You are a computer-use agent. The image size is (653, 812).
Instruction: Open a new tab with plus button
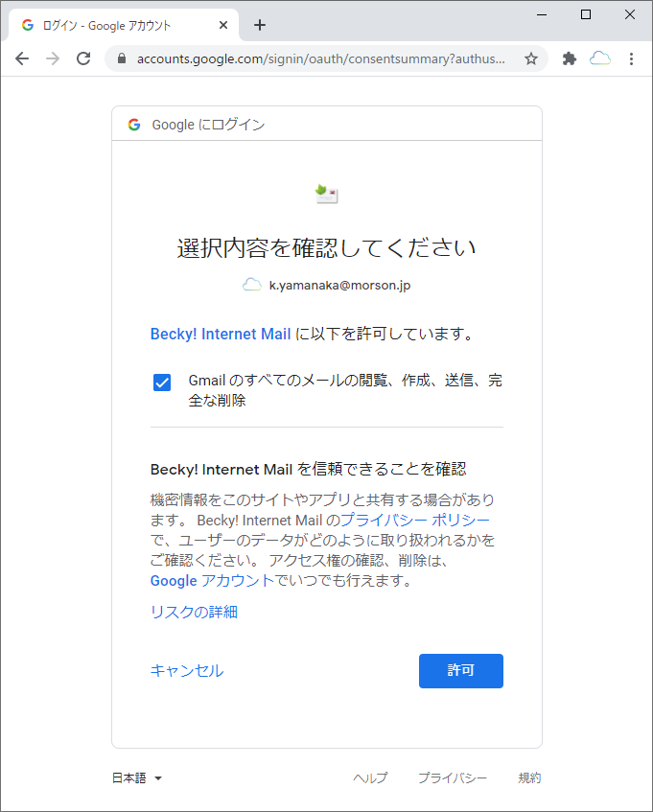coord(259,25)
